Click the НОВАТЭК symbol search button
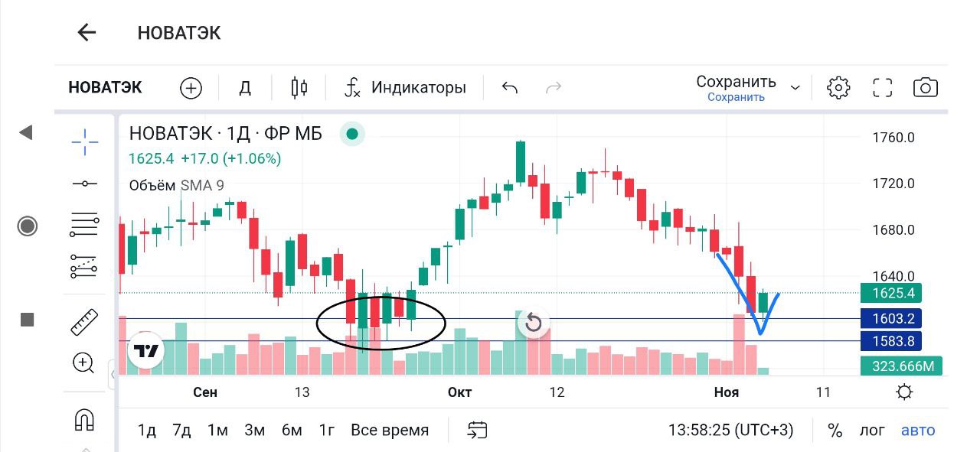The height and width of the screenshot is (452, 980). point(106,88)
